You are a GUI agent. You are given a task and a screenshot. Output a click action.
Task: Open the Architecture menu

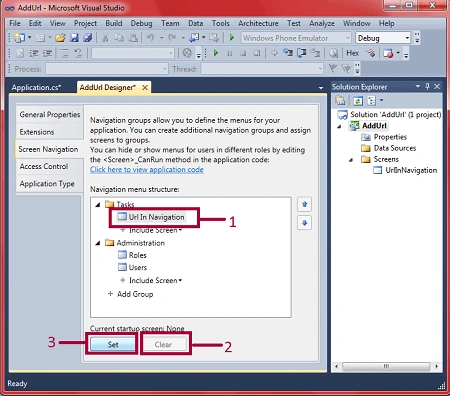coord(258,23)
